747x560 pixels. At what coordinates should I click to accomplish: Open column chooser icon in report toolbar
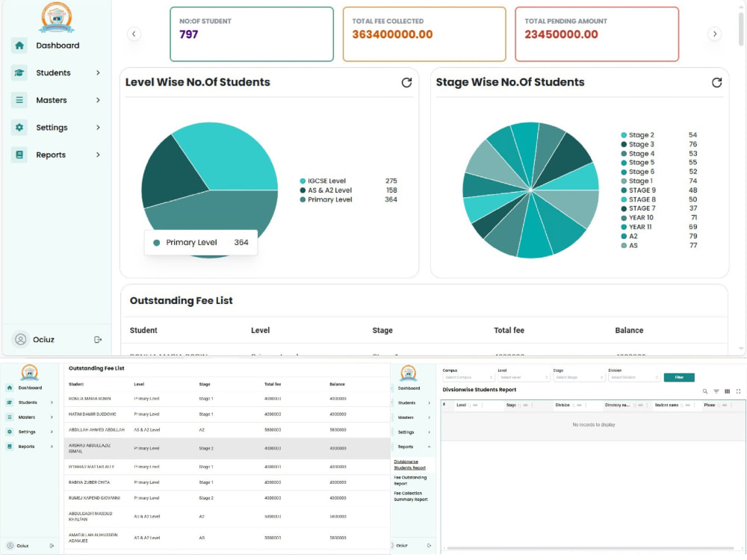[727, 391]
